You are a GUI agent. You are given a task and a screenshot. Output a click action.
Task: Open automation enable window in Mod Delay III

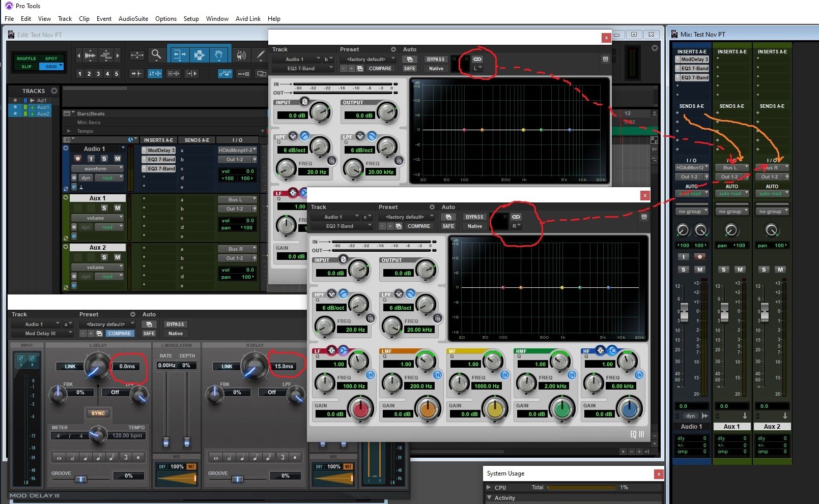pyautogui.click(x=149, y=324)
